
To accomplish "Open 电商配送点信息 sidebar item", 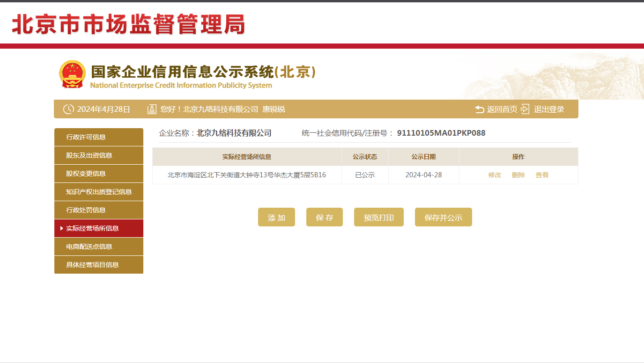I will (x=99, y=247).
